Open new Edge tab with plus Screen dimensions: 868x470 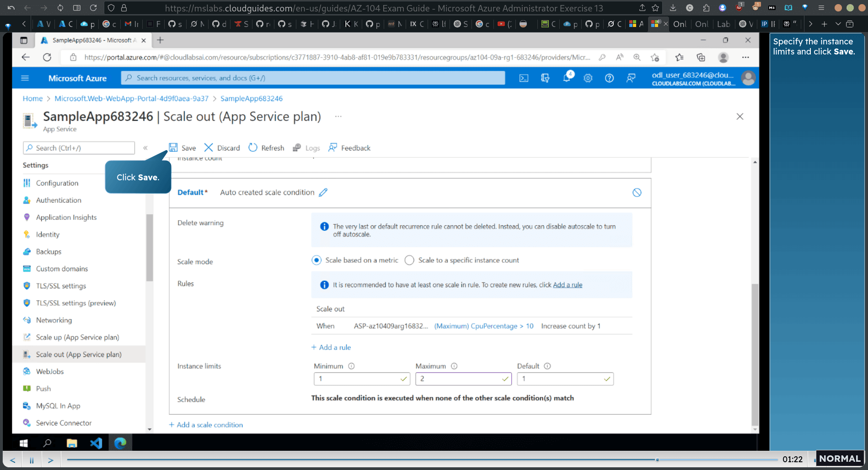tap(160, 40)
